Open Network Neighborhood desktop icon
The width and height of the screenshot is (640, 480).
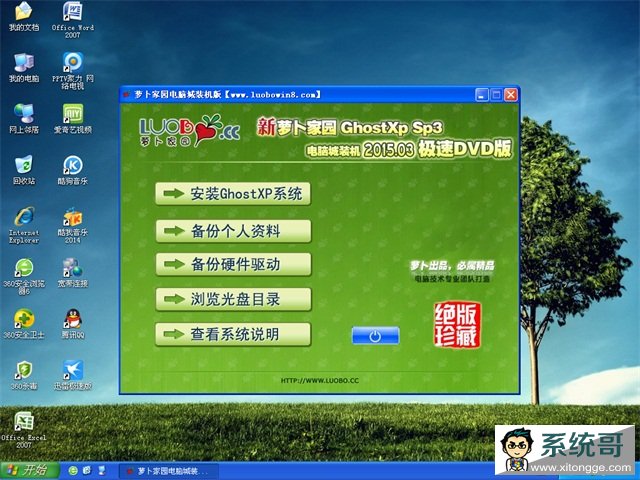click(x=24, y=119)
